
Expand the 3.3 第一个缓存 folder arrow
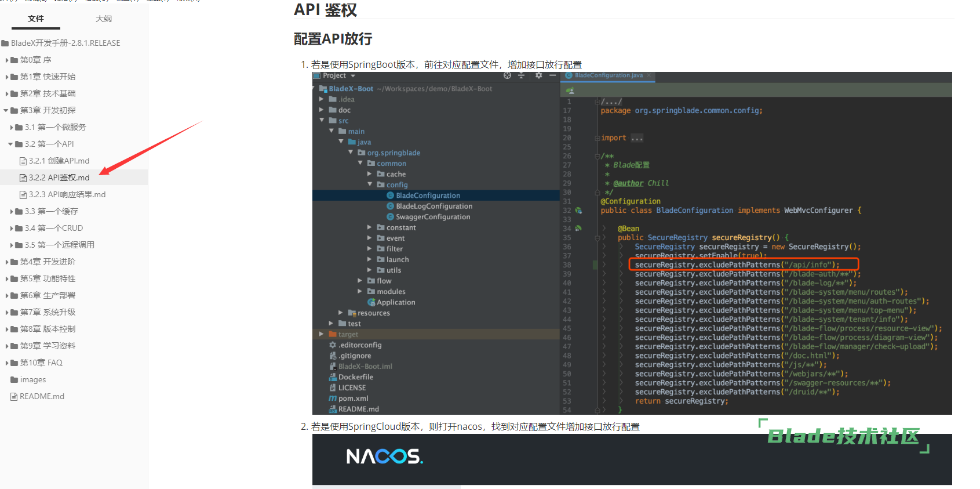[12, 211]
